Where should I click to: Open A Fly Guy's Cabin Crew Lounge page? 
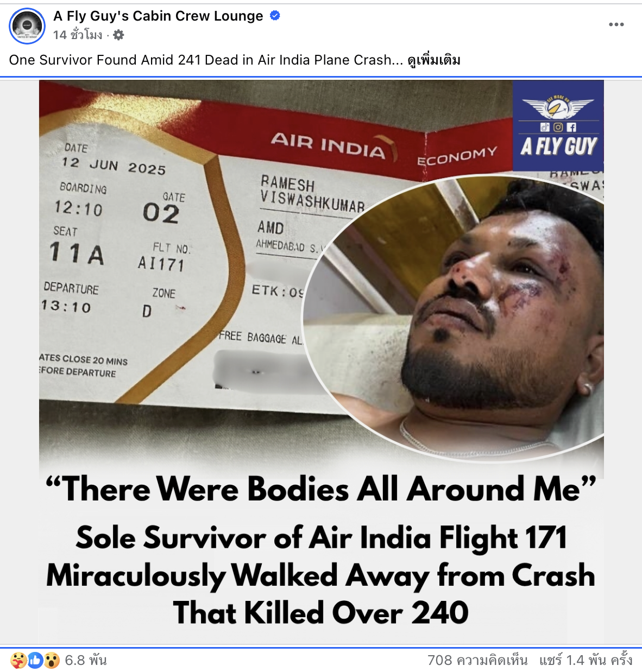click(158, 16)
